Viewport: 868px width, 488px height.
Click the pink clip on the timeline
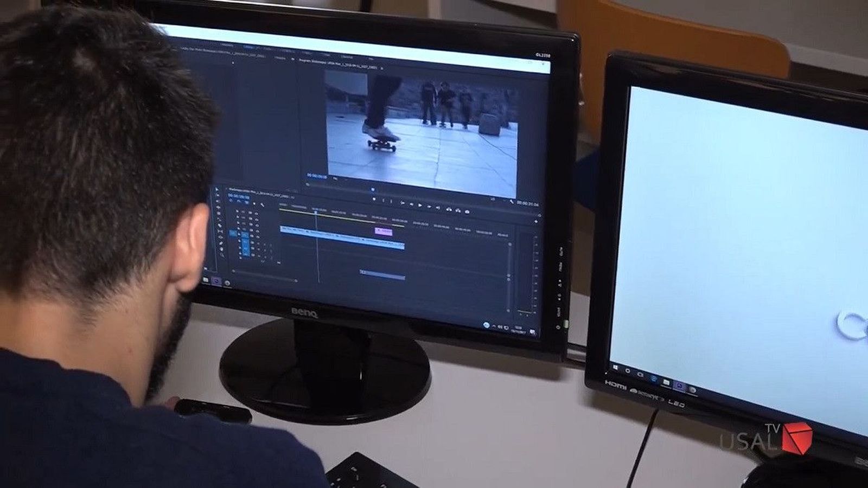pos(384,232)
